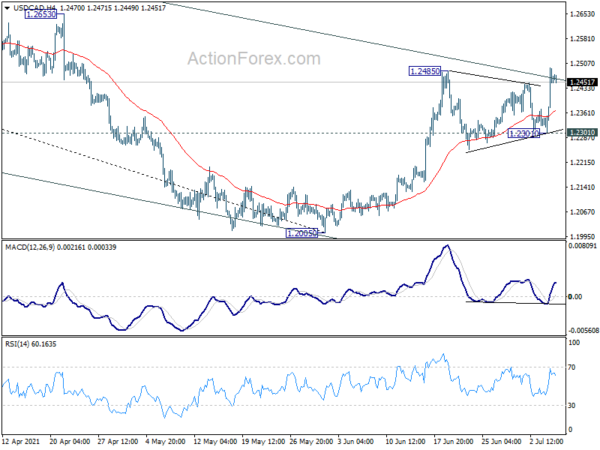600x450 pixels.
Task: Click the 2 Jul 12:00 date label
Action: [546, 441]
